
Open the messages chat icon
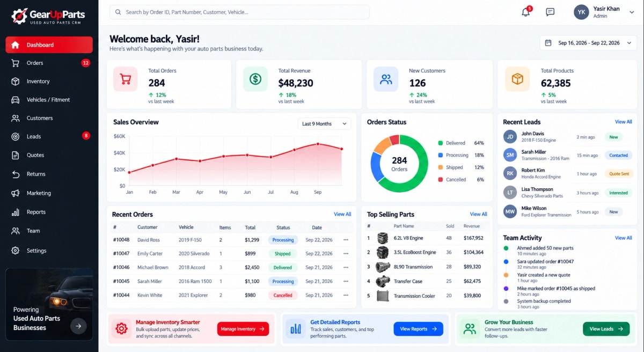550,12
